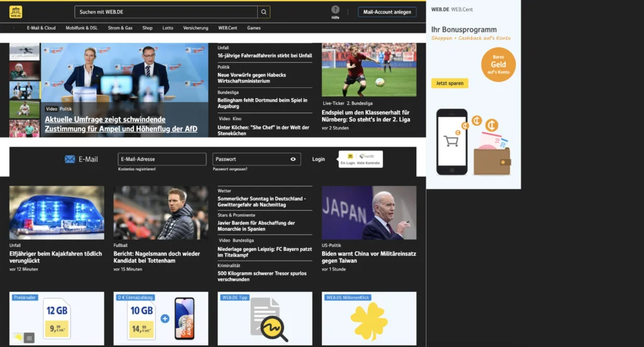Open Elfjähriger beim Kajakfahren article
The width and height of the screenshot is (644, 347).
(55, 257)
